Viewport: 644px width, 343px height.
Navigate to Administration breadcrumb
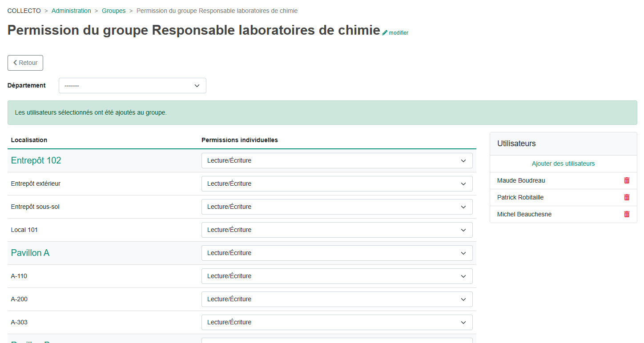click(71, 11)
